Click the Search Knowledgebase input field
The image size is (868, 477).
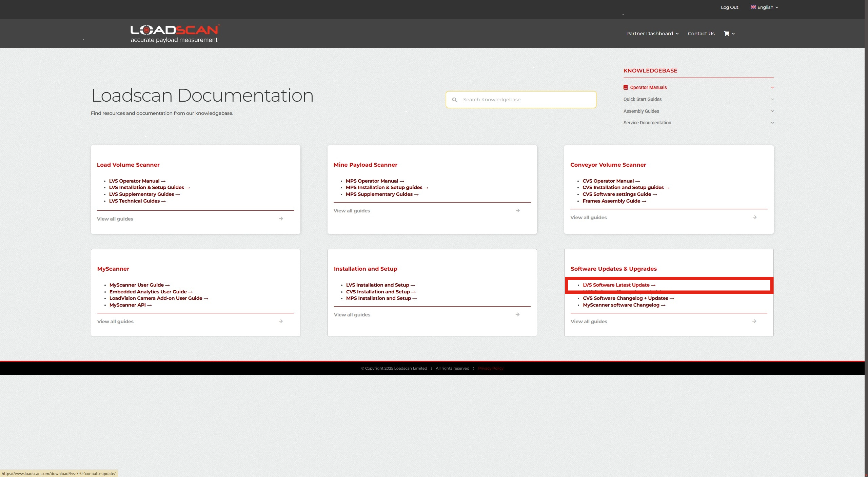coord(521,100)
